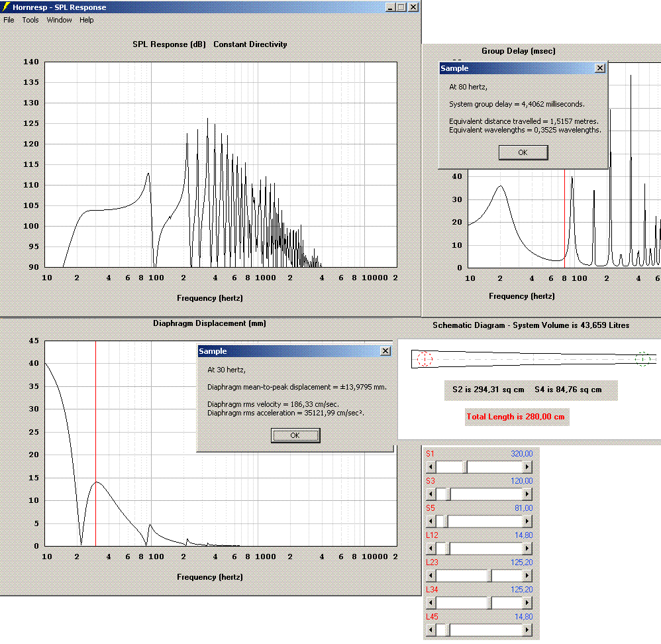Increase L23 slider with right arrow
The width and height of the screenshot is (661, 644).
[x=527, y=575]
